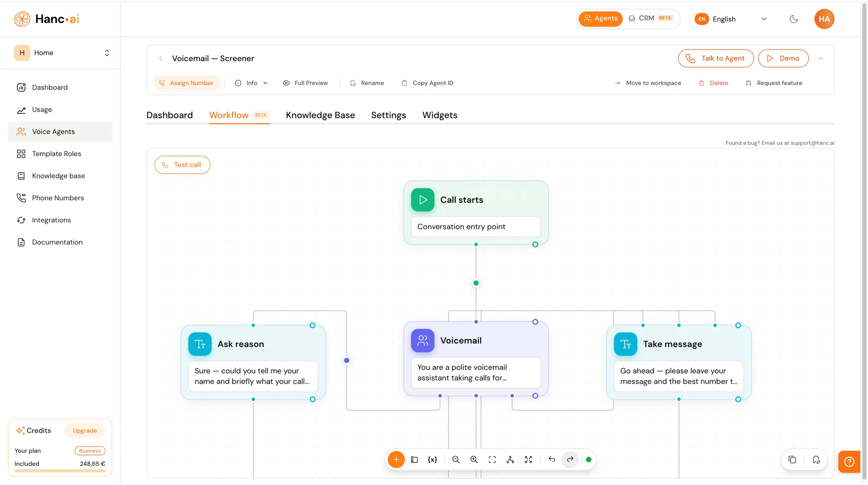Switch to Knowledge Base tab
This screenshot has width=868, height=485.
320,115
